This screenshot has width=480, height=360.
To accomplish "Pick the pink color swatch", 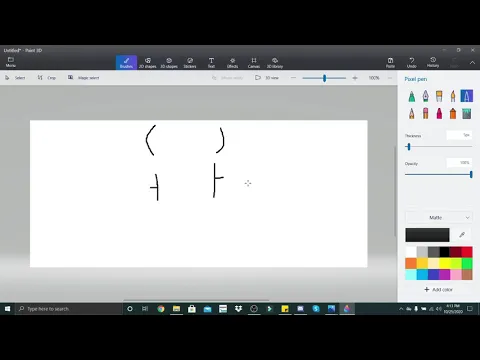I will (456, 274).
